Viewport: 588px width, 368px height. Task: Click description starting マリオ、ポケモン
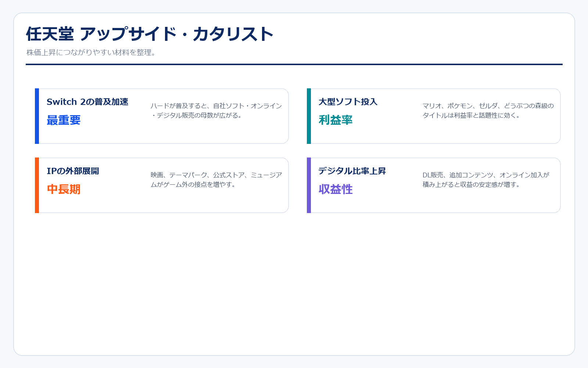(x=488, y=111)
